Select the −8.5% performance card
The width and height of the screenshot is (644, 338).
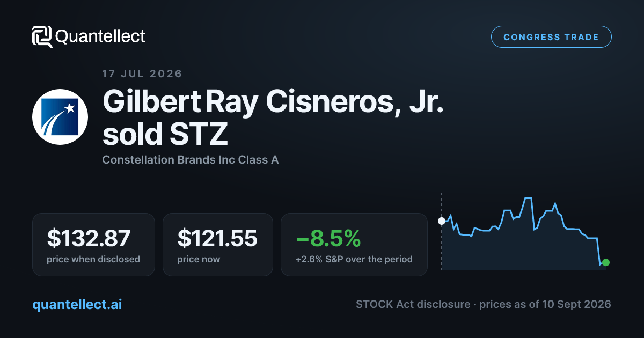click(354, 245)
